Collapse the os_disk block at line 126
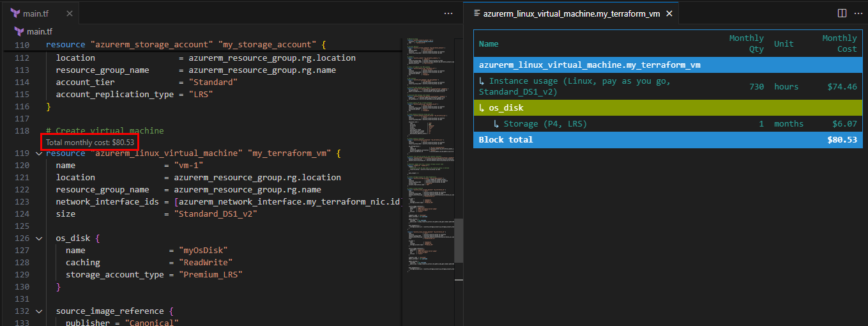The width and height of the screenshot is (868, 326). click(x=40, y=238)
